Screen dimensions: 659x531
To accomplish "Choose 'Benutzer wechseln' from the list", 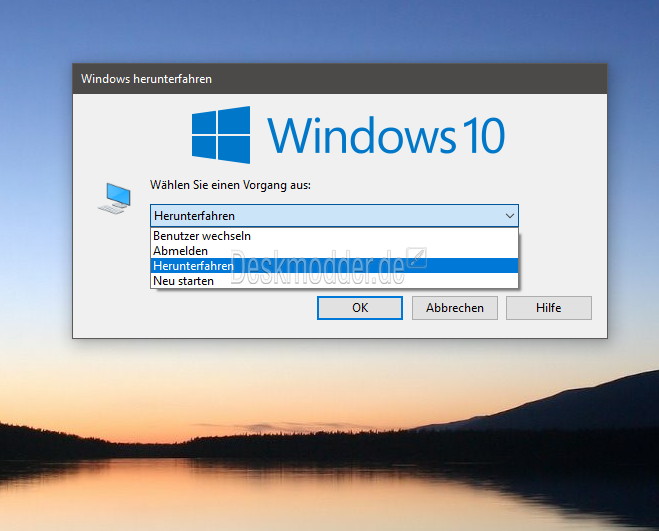I will [x=334, y=236].
